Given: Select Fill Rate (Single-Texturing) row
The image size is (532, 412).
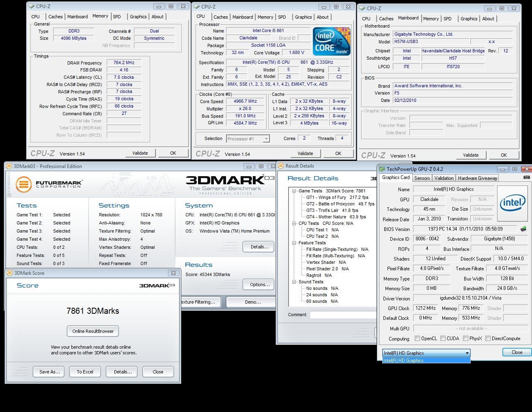Looking at the screenshot, I should (337, 249).
